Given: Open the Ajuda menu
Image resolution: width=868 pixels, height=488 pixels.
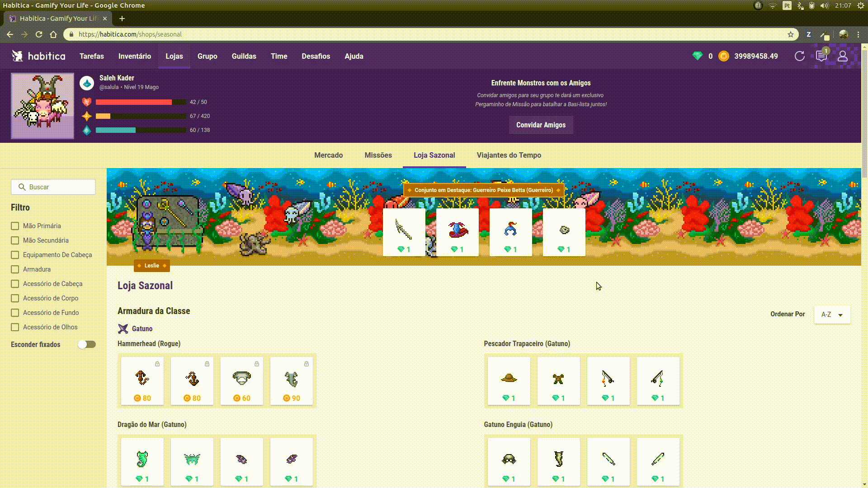Looking at the screenshot, I should coord(354,56).
